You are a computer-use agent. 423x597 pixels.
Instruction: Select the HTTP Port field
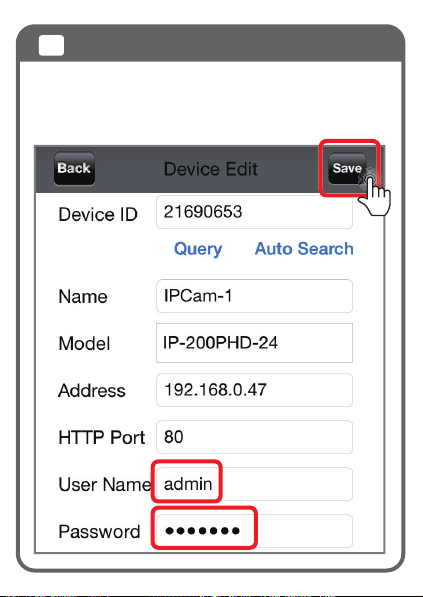tap(254, 437)
